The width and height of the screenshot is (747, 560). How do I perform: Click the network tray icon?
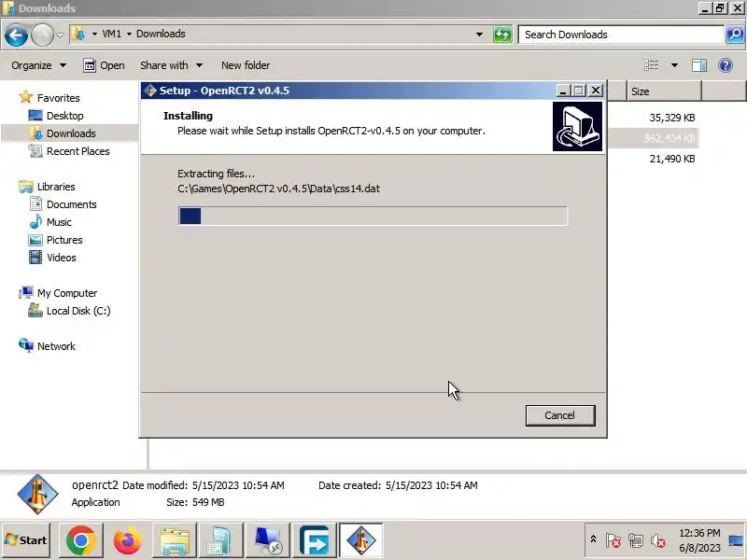[x=636, y=540]
